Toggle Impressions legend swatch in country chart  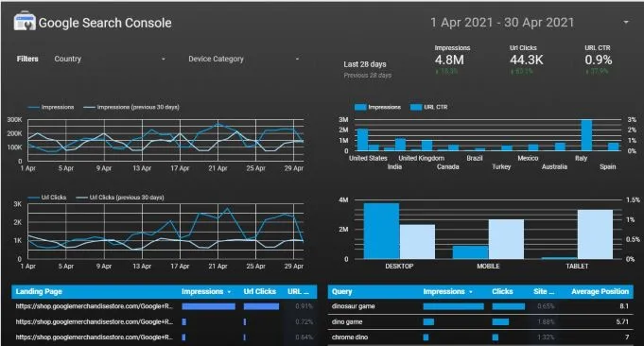click(360, 107)
